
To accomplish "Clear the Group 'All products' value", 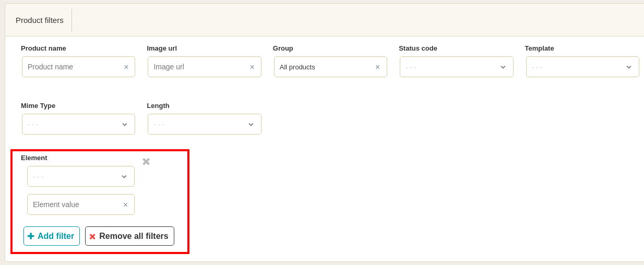I will coord(378,67).
